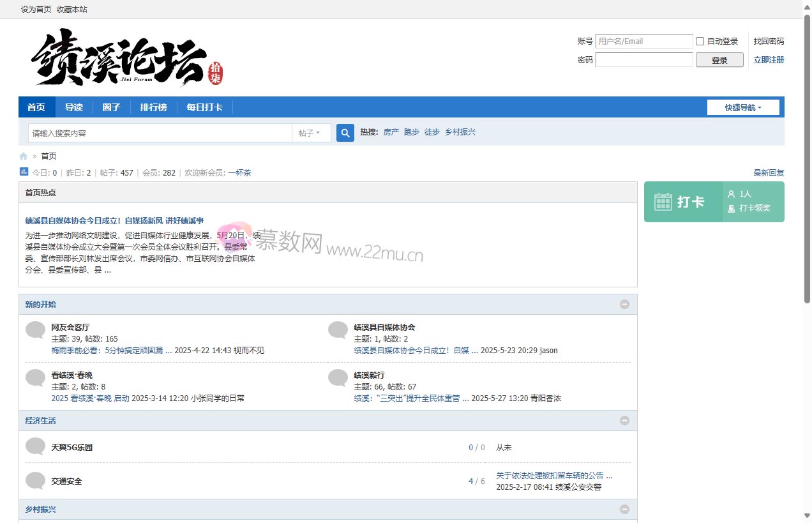Enable the 自动登录 checkbox

pyautogui.click(x=700, y=41)
